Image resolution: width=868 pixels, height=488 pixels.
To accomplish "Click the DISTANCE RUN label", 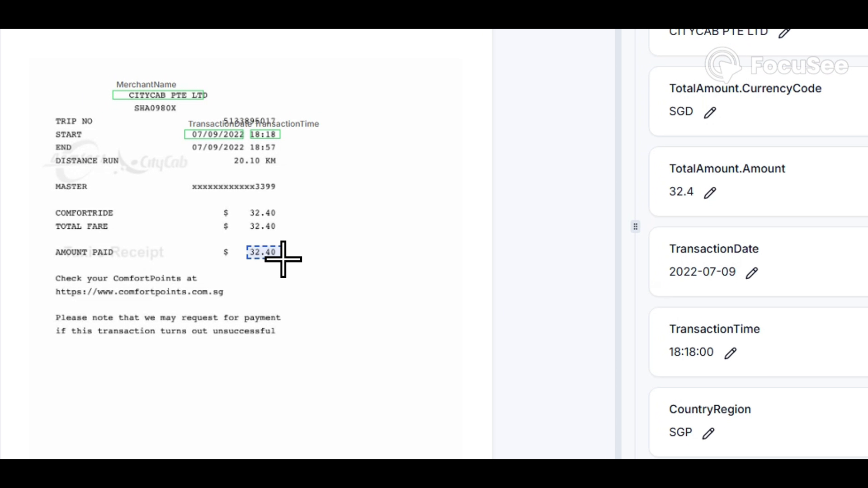I will (87, 160).
